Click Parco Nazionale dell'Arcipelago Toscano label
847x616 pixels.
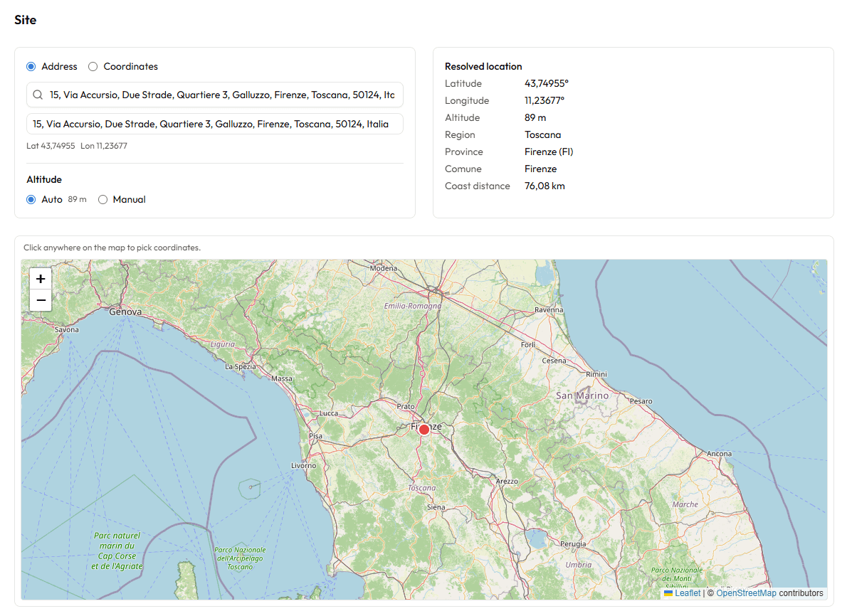coord(240,559)
